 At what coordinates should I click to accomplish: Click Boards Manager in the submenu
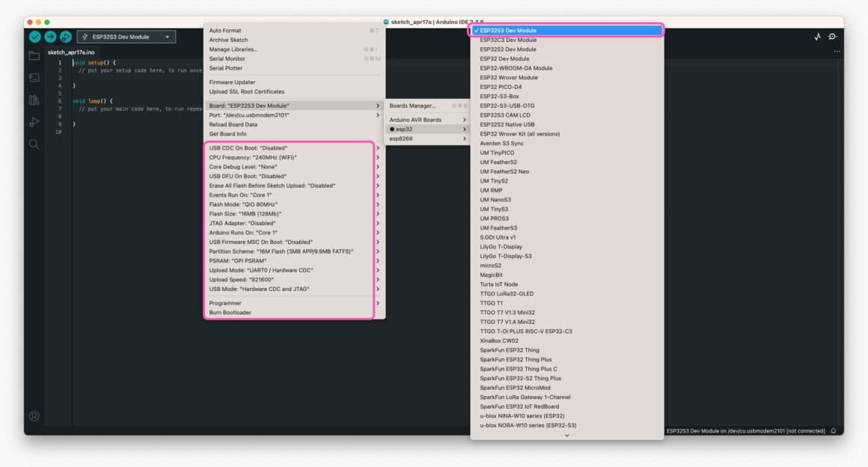[x=411, y=106]
